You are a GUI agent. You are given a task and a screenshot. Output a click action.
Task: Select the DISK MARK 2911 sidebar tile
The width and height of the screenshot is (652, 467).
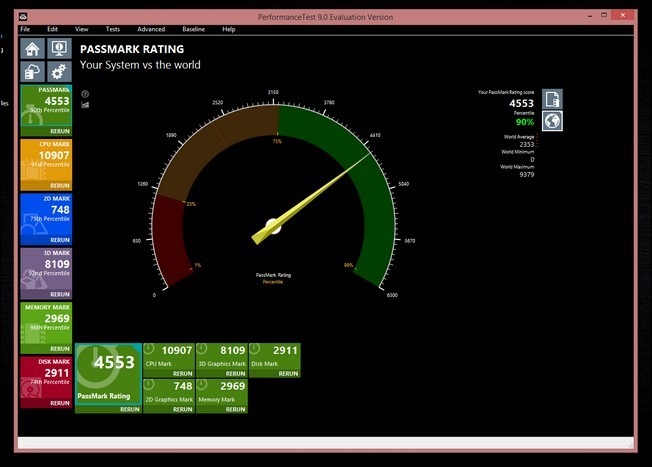coord(46,378)
